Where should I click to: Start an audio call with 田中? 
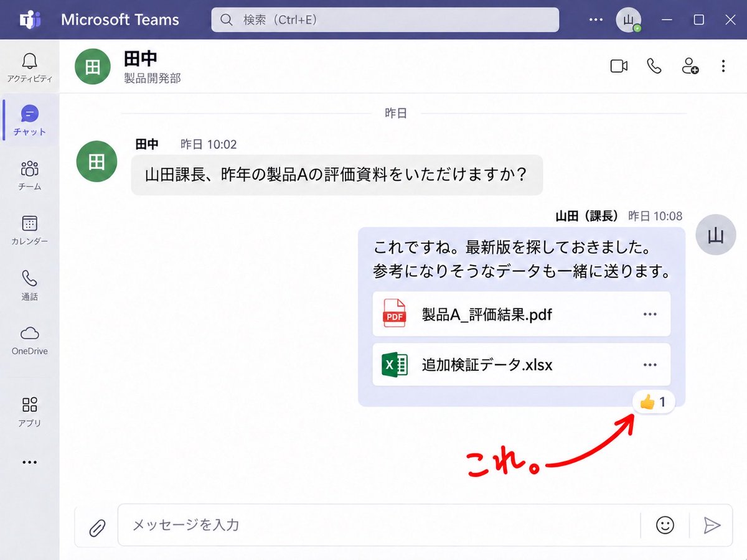coord(654,66)
